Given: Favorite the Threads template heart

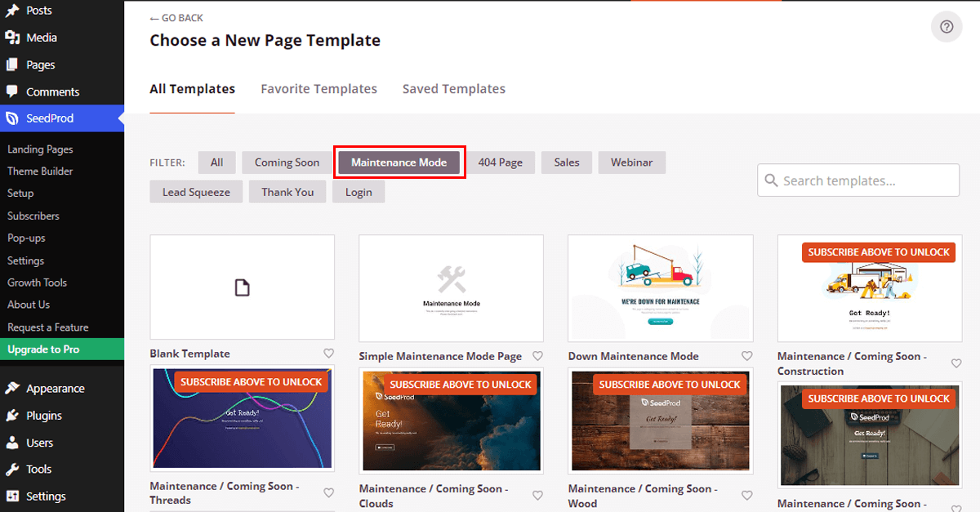Looking at the screenshot, I should pos(329,493).
